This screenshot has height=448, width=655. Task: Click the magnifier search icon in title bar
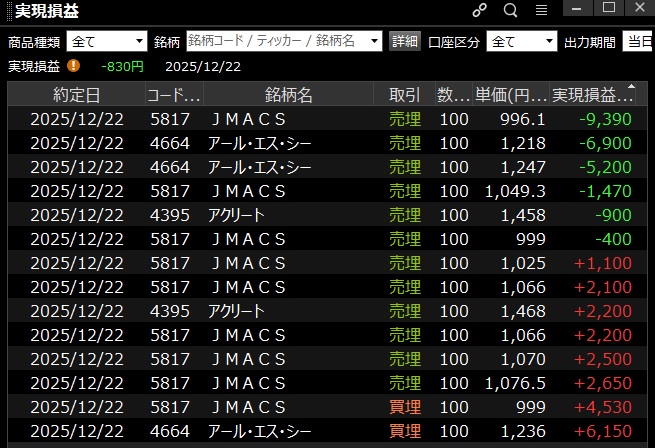[510, 10]
